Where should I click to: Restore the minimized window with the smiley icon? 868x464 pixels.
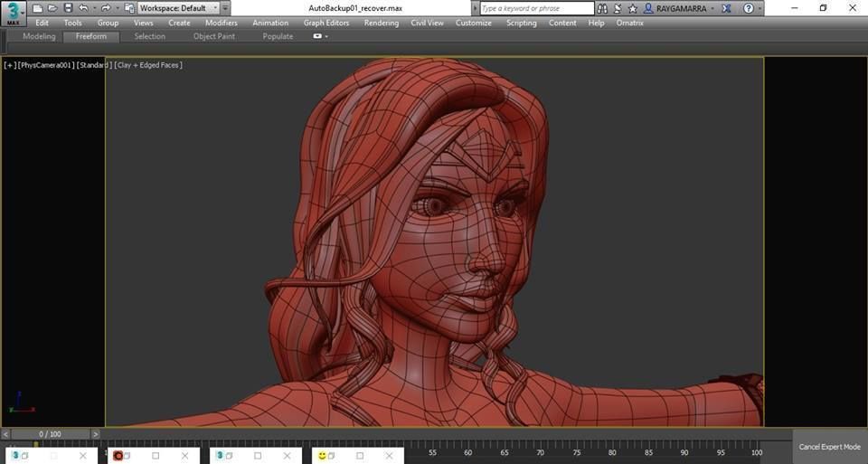pyautogui.click(x=334, y=456)
